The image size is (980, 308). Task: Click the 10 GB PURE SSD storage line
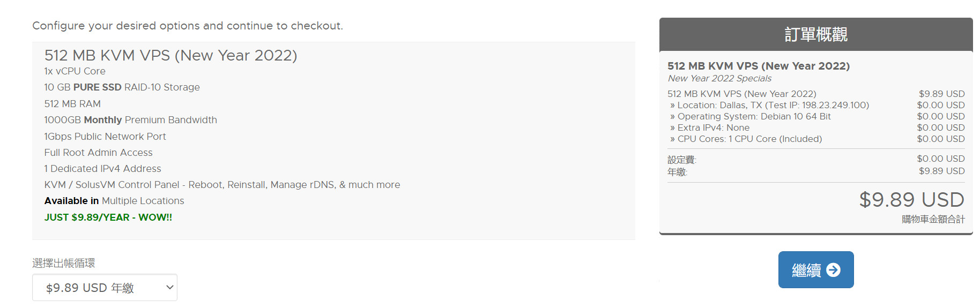coord(122,87)
